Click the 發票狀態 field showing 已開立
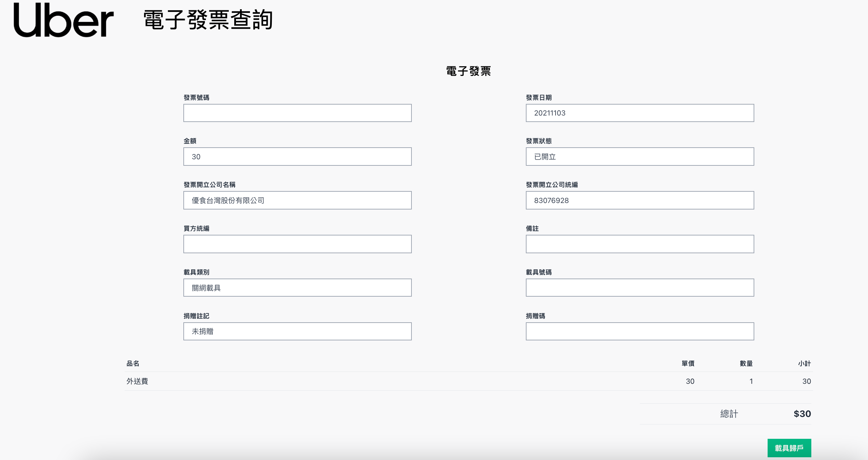The height and width of the screenshot is (460, 868). click(640, 157)
